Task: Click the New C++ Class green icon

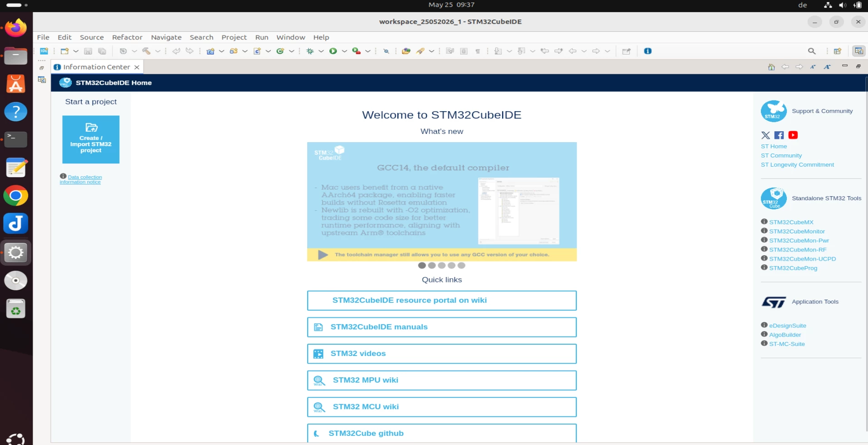Action: click(x=280, y=51)
